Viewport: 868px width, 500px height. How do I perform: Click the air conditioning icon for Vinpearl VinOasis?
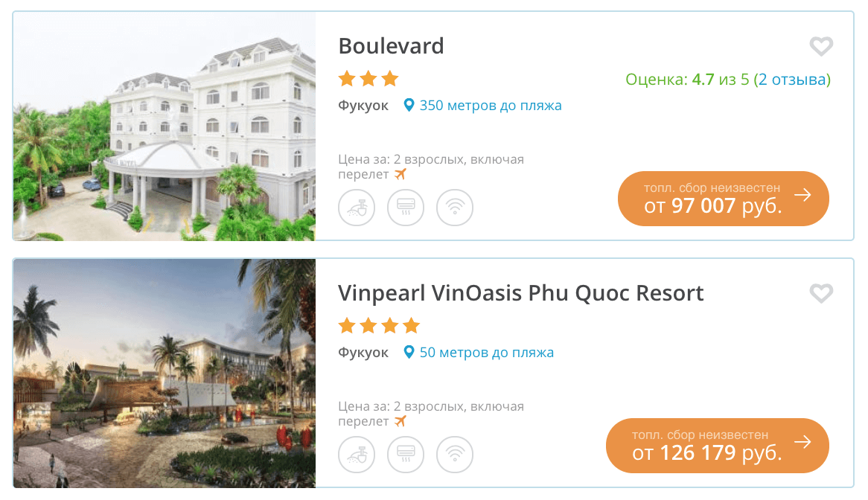405,454
